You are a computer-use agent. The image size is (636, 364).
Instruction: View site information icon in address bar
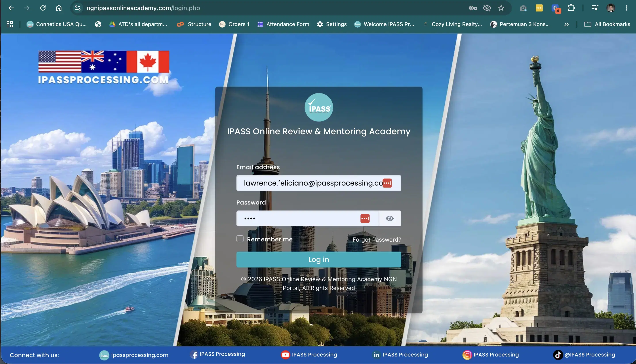click(78, 8)
